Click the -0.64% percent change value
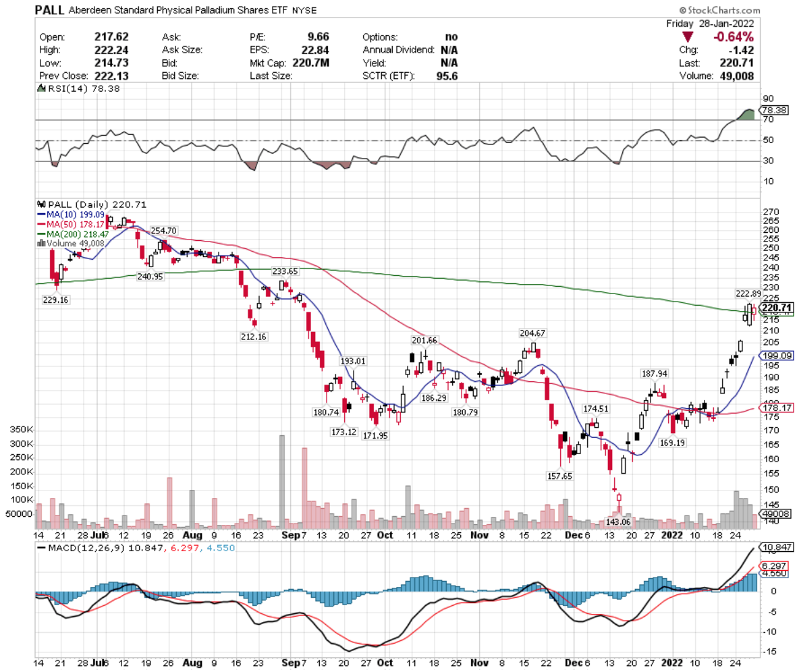Image resolution: width=799 pixels, height=672 pixels. (x=734, y=36)
